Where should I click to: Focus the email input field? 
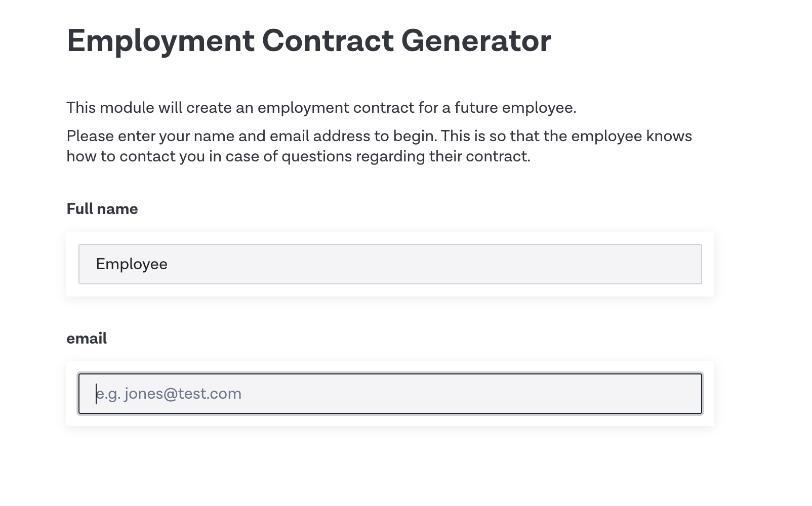point(390,394)
